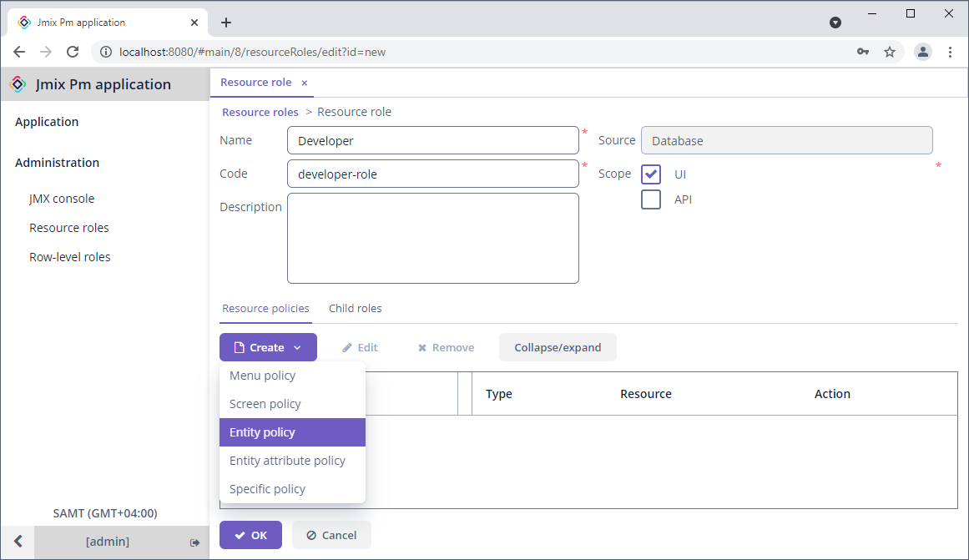Open Resource roles from sidebar
This screenshot has height=560, width=969.
(69, 228)
